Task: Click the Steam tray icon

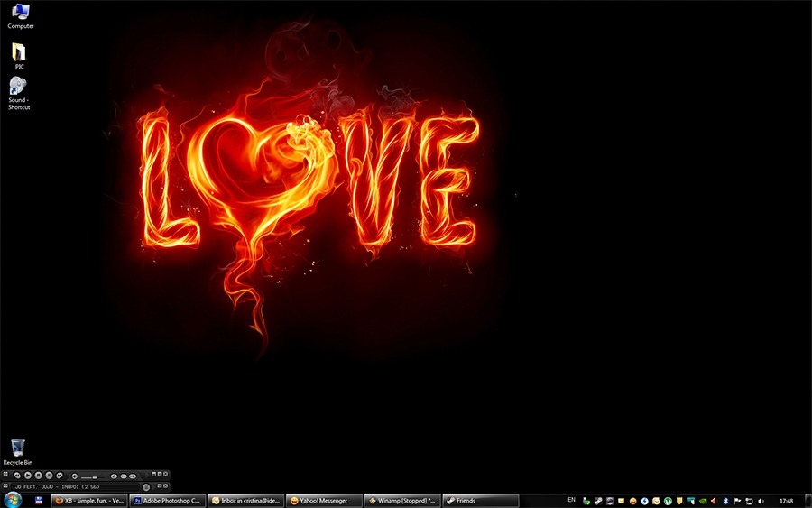Action: 598,502
